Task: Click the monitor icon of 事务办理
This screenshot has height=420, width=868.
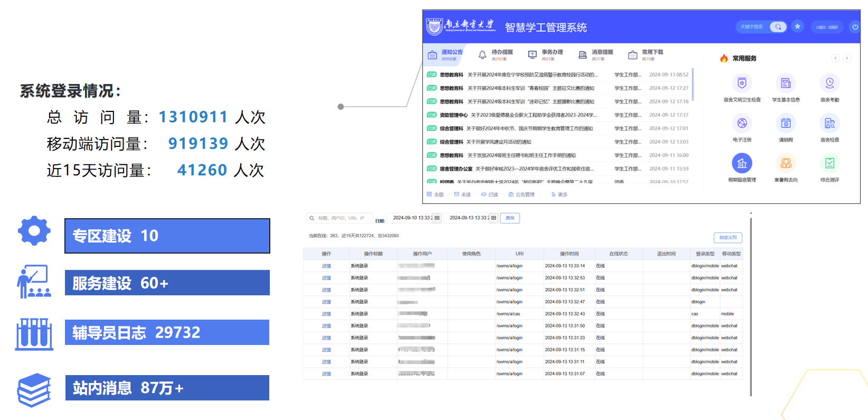Action: 532,55
